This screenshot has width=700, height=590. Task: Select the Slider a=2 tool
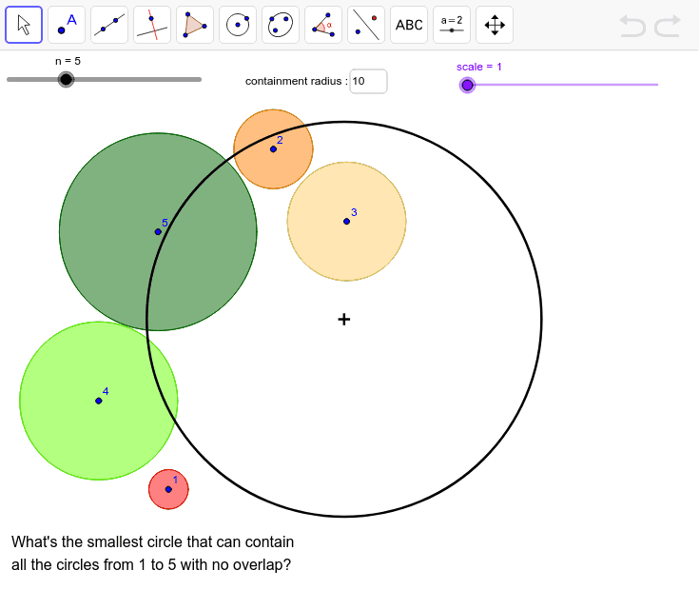452,25
